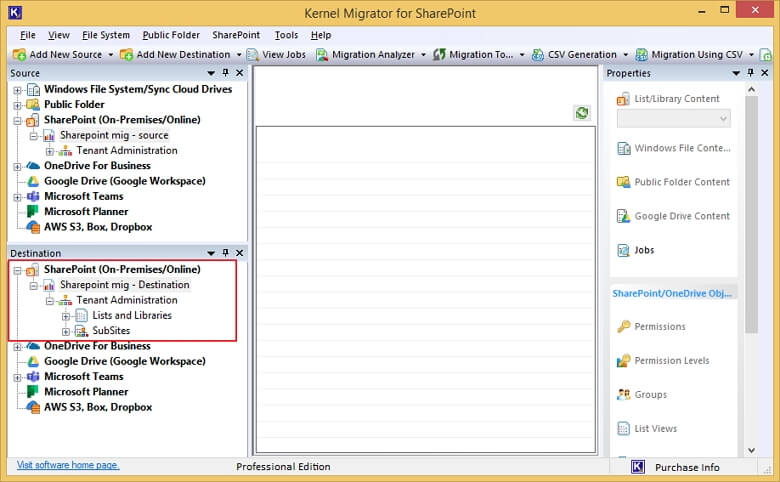
Task: Click the CSV Generation toolbar icon
Action: coord(538,55)
